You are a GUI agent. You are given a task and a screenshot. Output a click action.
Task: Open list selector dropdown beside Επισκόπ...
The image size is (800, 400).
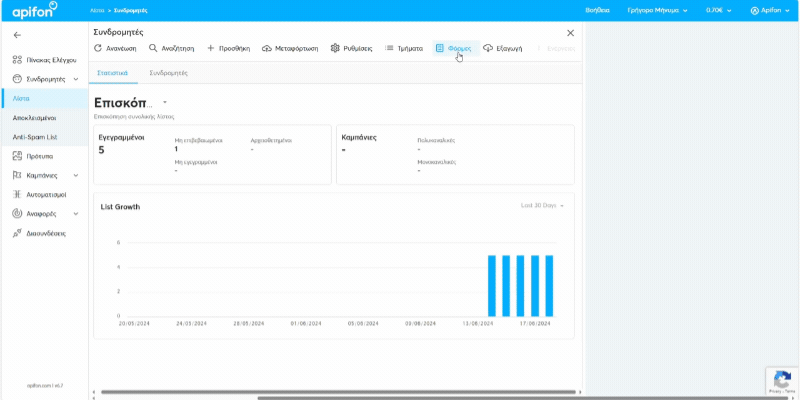click(x=164, y=102)
